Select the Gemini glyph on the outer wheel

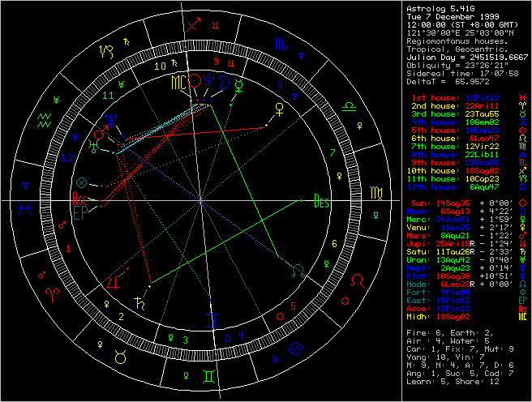(x=208, y=377)
